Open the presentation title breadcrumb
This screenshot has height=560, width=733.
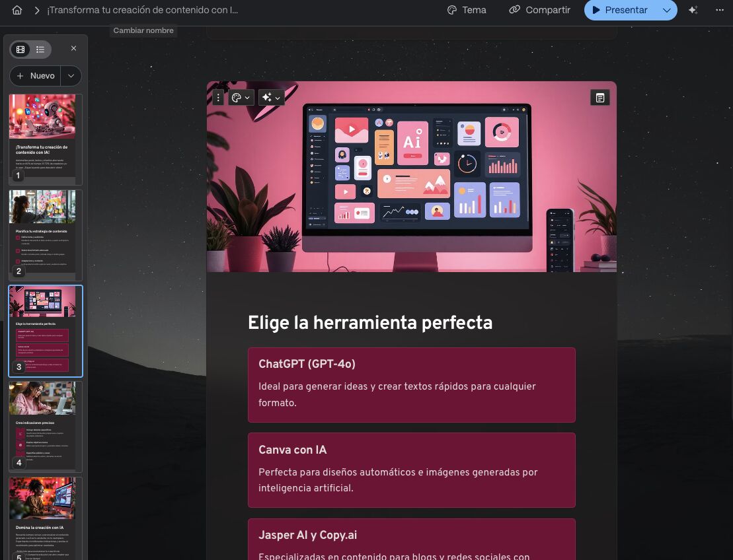(143, 10)
